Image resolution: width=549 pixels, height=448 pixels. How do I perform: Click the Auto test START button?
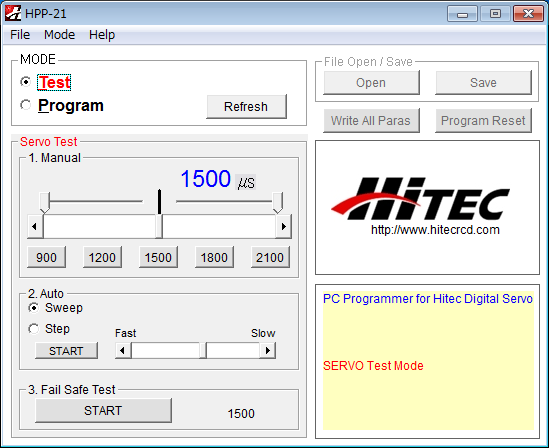(67, 350)
